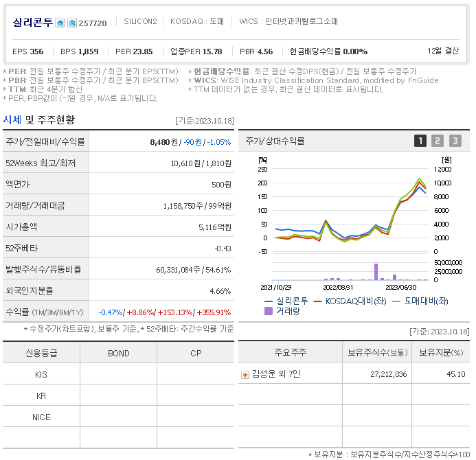Open the company homepage icon next to 실리콘투
Screen dimensions: 476x460
coord(60,23)
